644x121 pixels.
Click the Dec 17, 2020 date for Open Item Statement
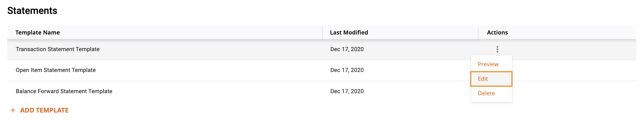(347, 70)
